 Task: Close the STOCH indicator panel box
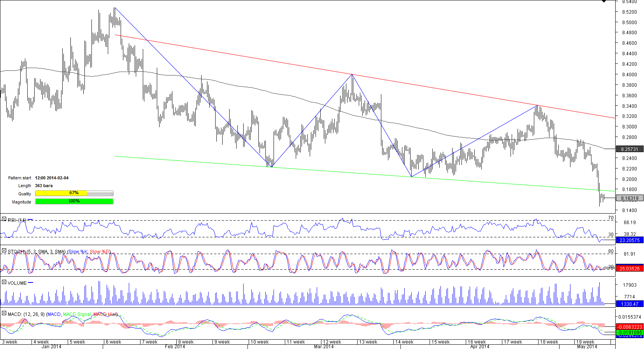(4, 251)
